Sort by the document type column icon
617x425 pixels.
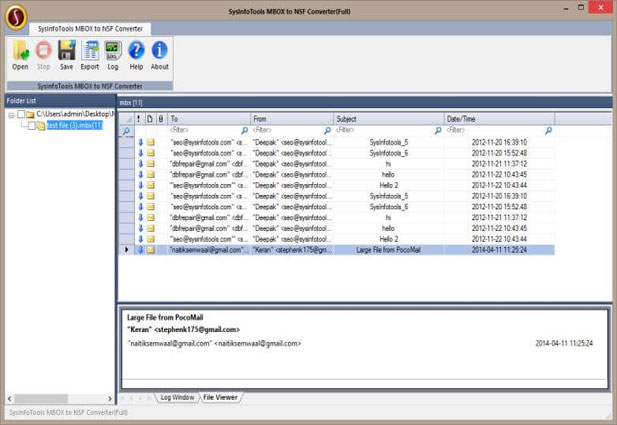[150, 118]
